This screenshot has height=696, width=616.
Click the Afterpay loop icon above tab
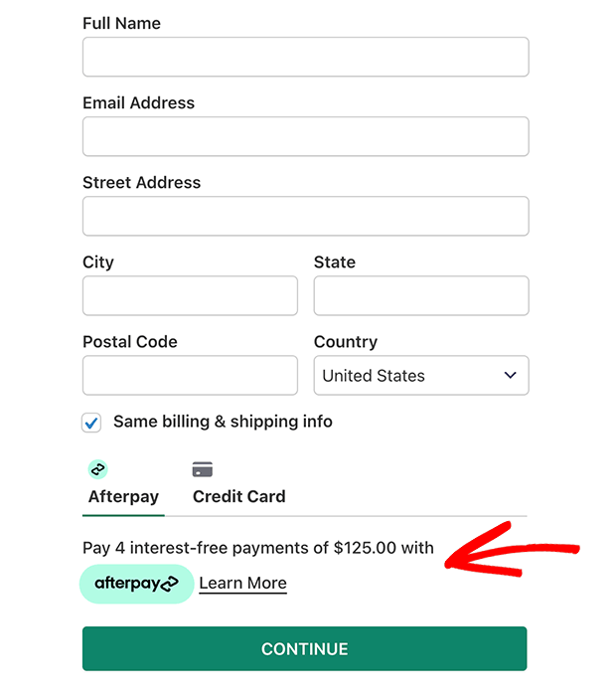(97, 469)
